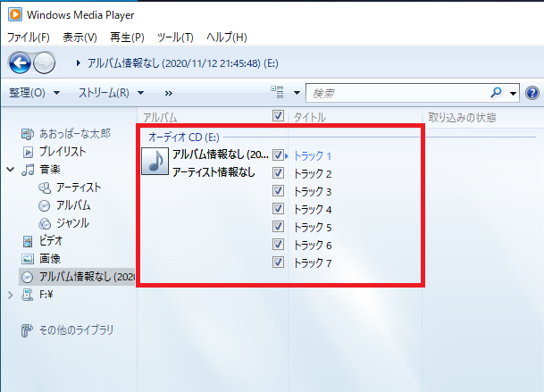Screen dimensions: 544x392
Task: Open the view options icon
Action: tap(278, 93)
